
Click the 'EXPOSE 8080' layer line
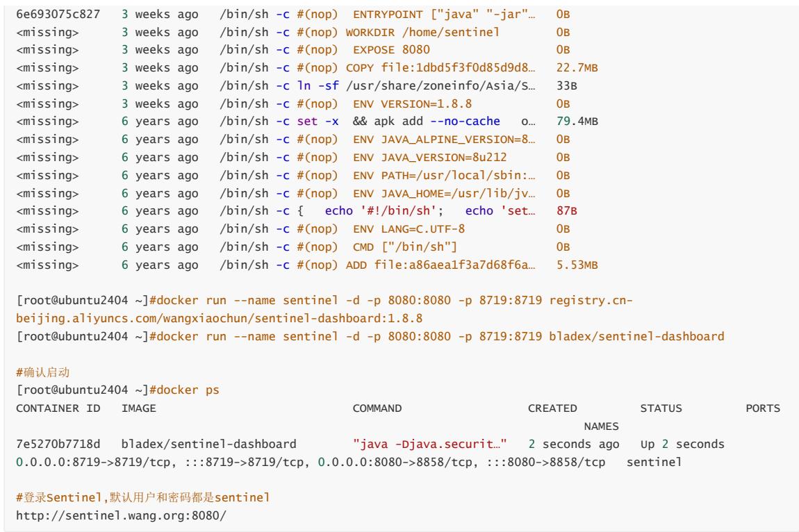(x=391, y=50)
